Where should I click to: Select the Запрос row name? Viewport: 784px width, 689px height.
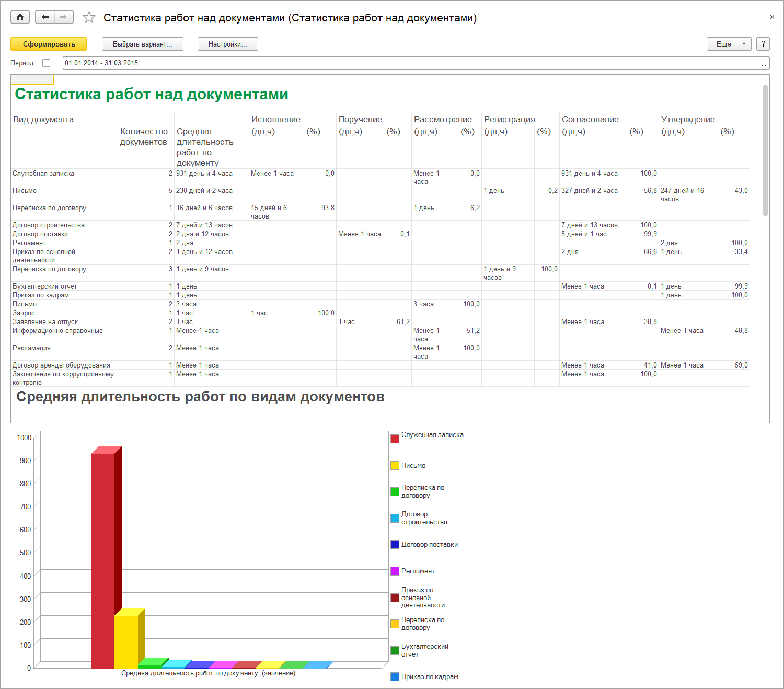(24, 313)
